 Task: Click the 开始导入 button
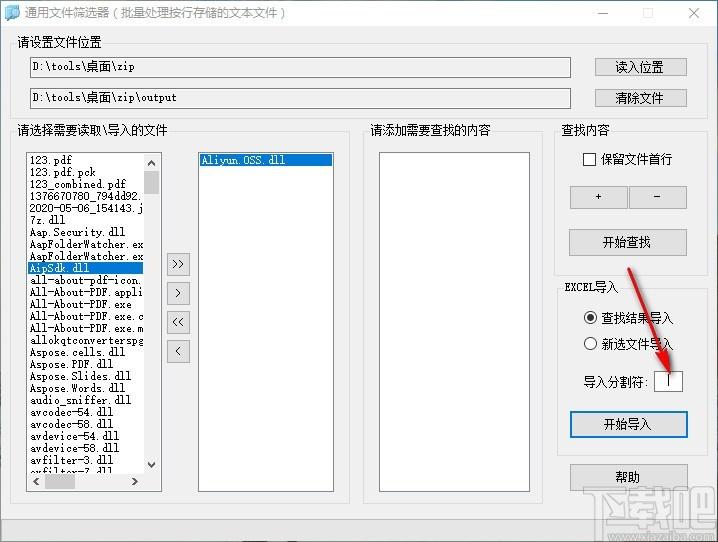point(628,424)
